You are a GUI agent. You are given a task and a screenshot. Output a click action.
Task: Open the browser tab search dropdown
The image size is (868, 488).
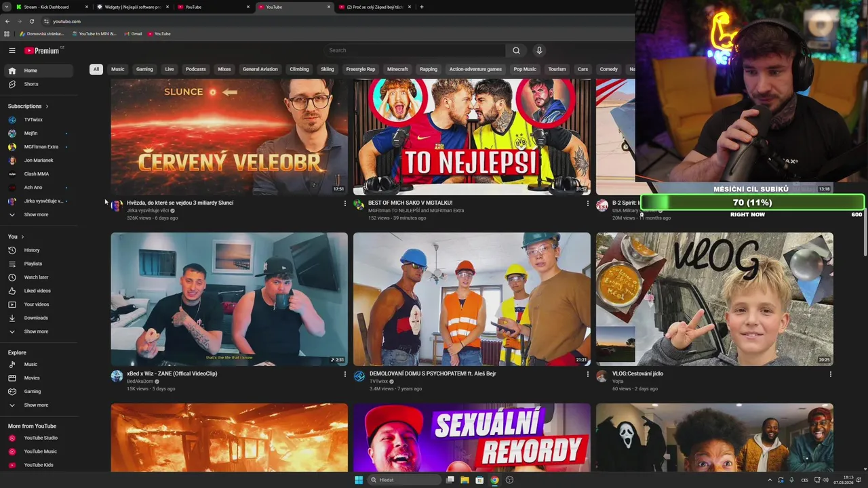[6, 7]
